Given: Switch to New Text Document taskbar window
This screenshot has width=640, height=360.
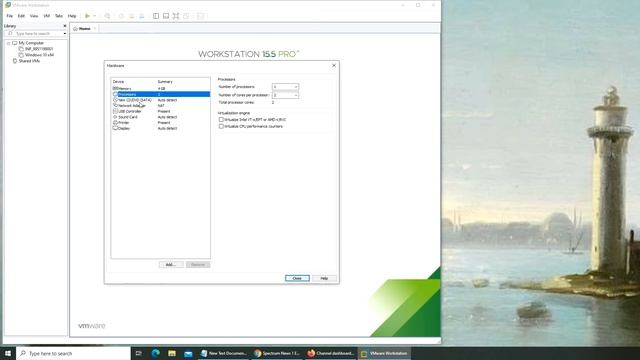Looking at the screenshot, I should coord(224,353).
